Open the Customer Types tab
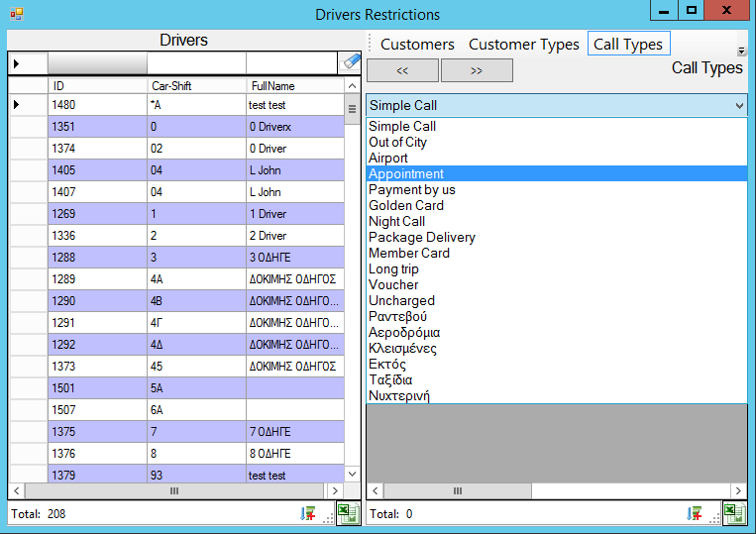 point(523,45)
